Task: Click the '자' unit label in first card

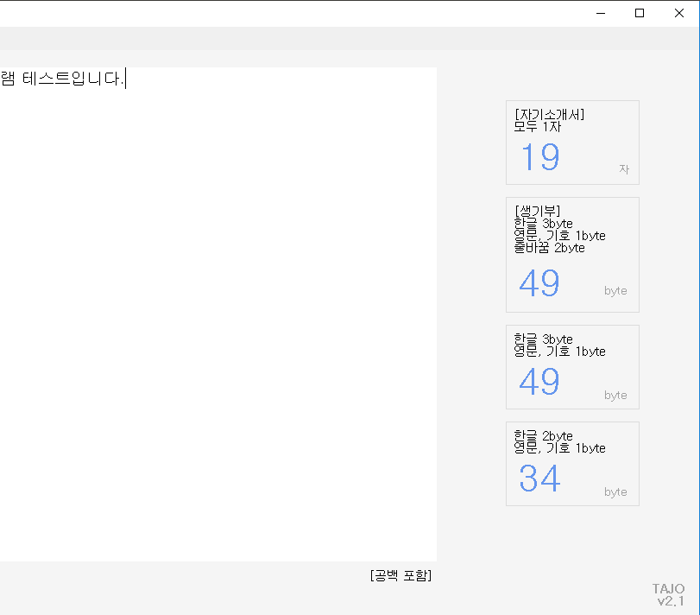Action: coord(624,169)
